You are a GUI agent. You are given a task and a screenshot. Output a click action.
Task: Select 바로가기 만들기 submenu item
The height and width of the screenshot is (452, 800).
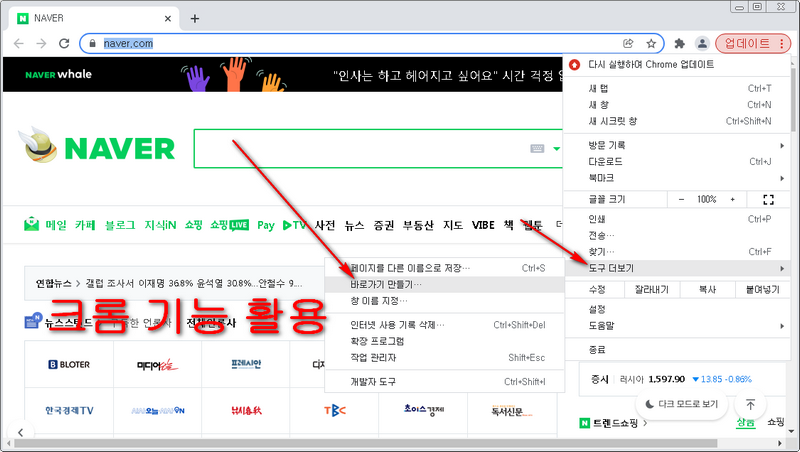(x=444, y=284)
